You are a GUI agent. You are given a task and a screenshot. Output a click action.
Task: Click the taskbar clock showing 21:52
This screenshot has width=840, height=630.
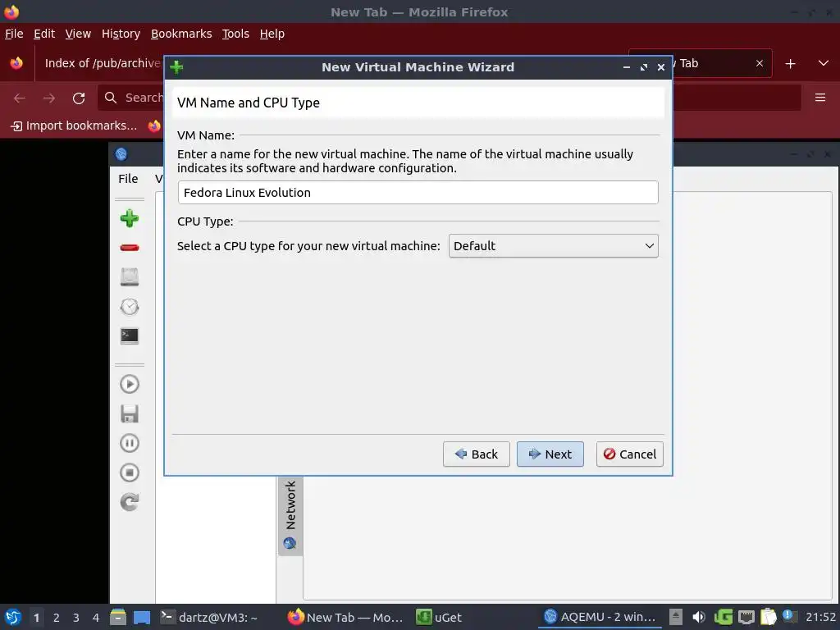click(820, 617)
